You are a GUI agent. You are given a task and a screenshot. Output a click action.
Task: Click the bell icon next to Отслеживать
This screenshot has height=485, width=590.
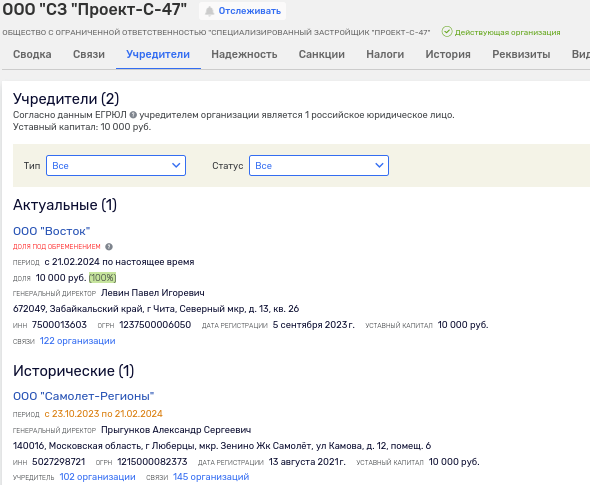tap(209, 11)
